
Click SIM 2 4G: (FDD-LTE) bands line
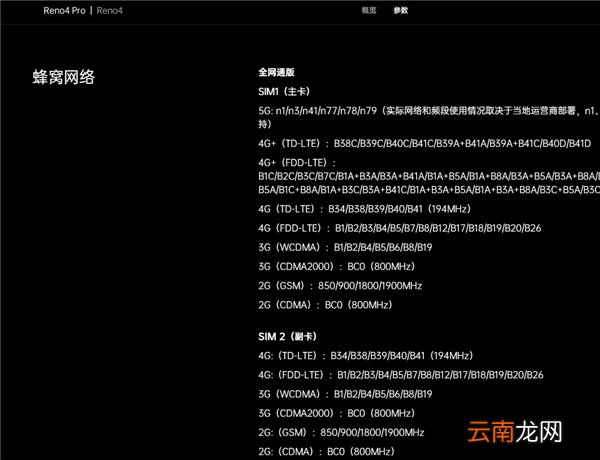click(x=401, y=375)
